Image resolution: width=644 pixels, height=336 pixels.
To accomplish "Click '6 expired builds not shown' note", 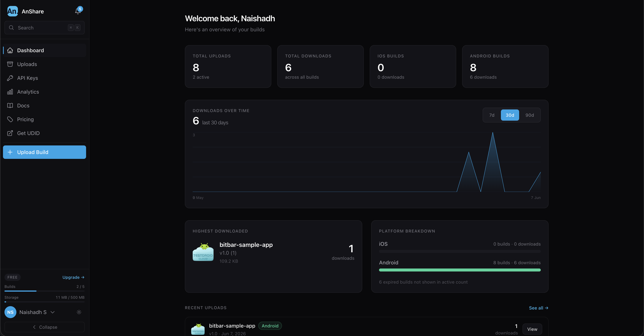I will coord(423,282).
